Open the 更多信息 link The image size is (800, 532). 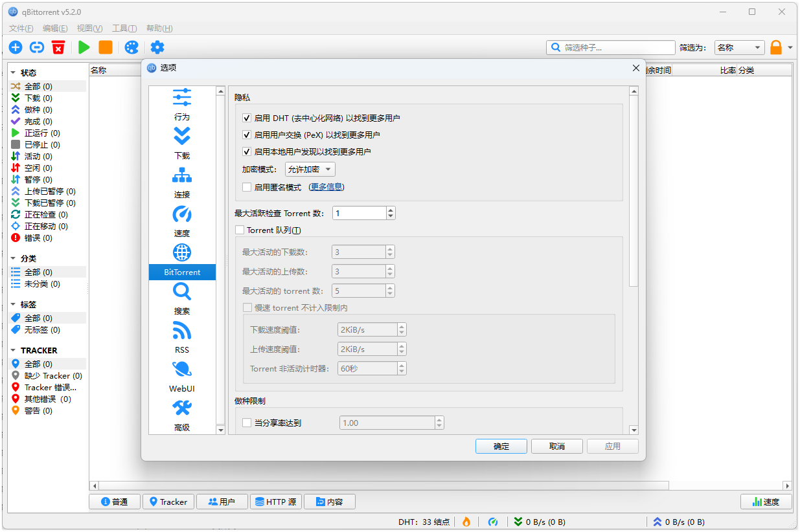(x=327, y=187)
